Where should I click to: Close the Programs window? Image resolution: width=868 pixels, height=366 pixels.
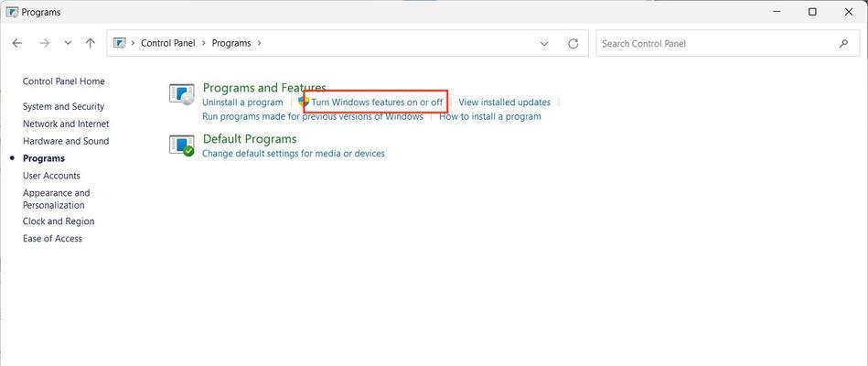[849, 12]
